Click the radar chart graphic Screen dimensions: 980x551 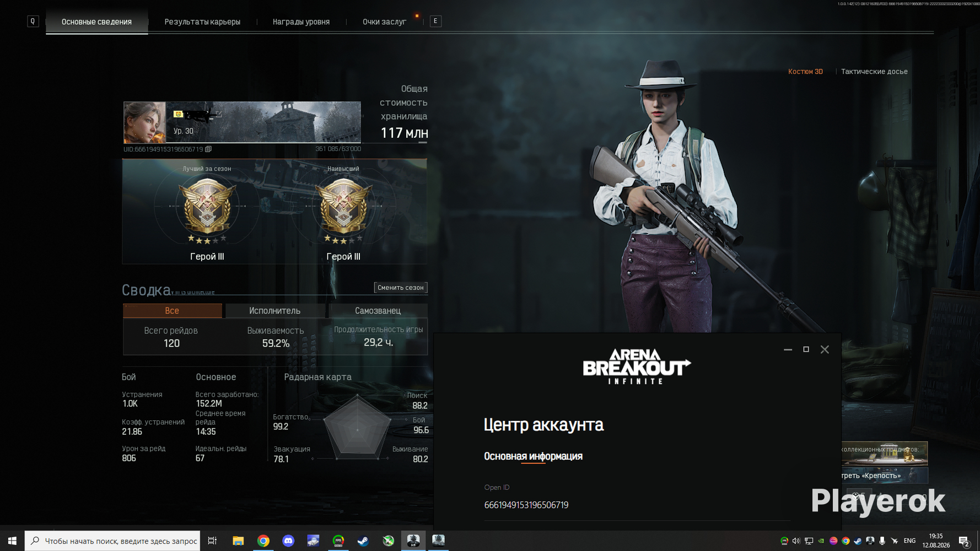pyautogui.click(x=357, y=428)
